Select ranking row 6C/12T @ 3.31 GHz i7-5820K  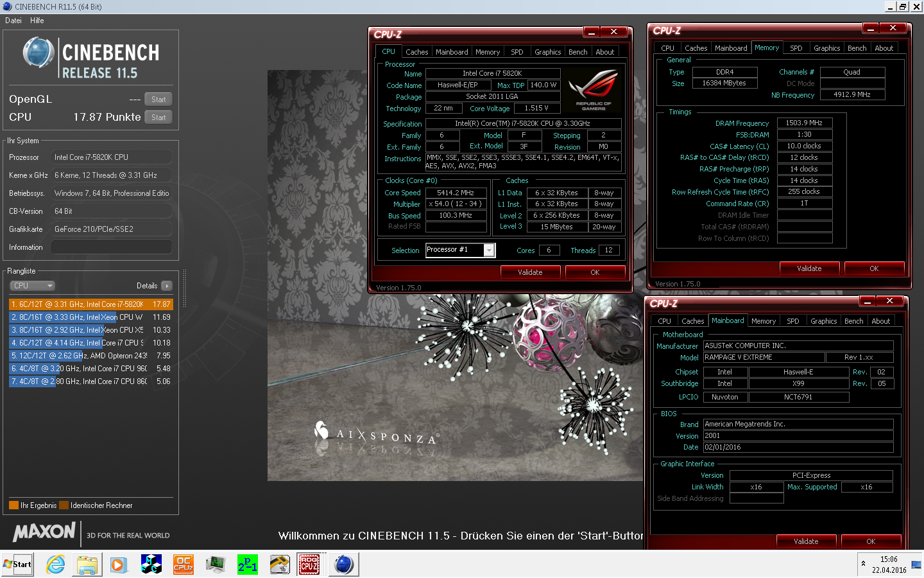90,304
